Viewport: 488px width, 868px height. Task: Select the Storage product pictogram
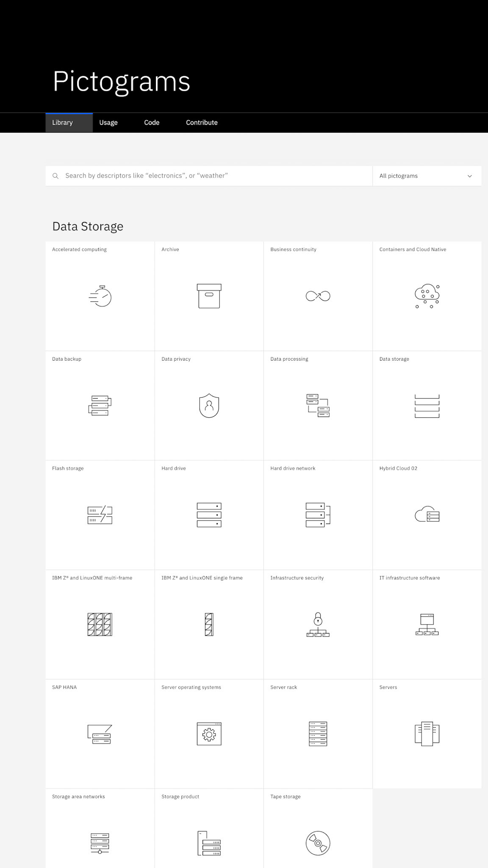[209, 843]
